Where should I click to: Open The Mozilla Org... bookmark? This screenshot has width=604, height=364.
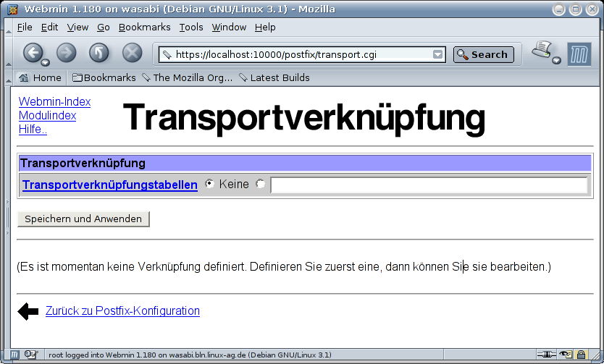click(x=187, y=77)
